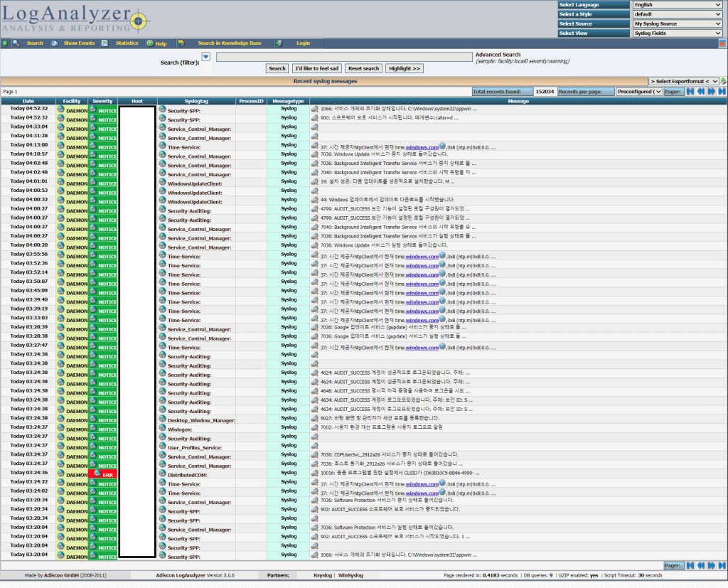
Task: Click the 10016 DistributedCOM message text
Action: [400, 473]
